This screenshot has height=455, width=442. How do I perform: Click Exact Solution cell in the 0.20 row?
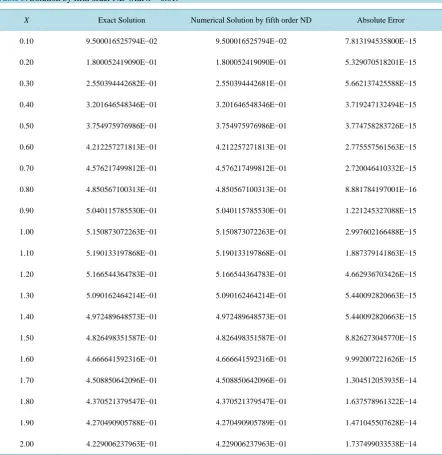click(x=122, y=62)
